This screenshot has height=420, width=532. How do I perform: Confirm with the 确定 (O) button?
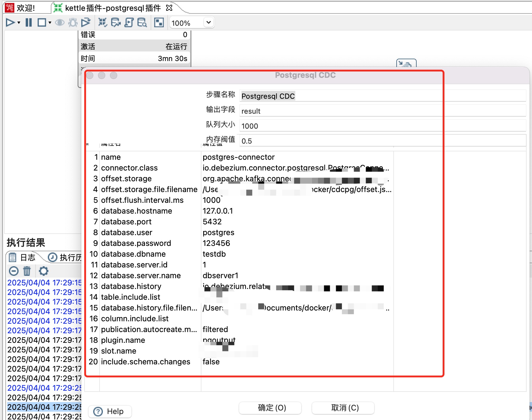270,408
